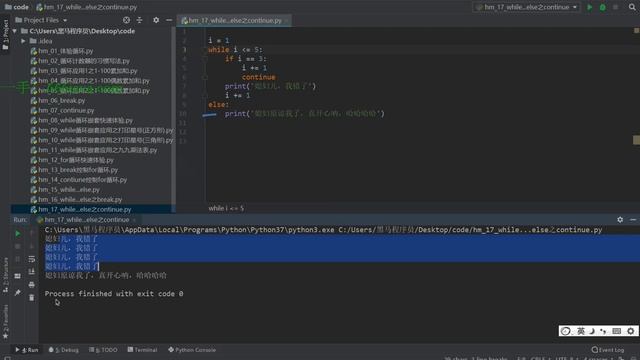The height and width of the screenshot is (360, 640).
Task: Click 'Process finished with exit code 0' text
Action: (114, 293)
